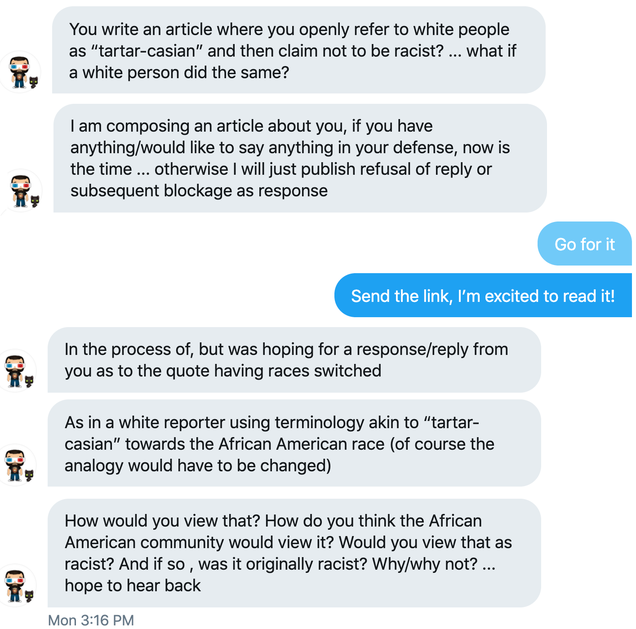Click the text "subsequent blockage as response"
Image resolution: width=636 pixels, height=629 pixels.
pos(199,191)
